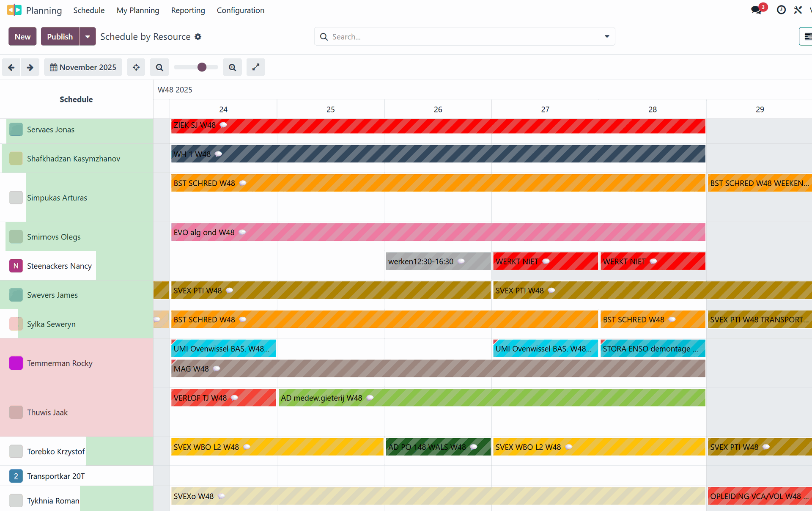This screenshot has height=511, width=812.
Task: Click the fullscreen expand arrows icon
Action: coord(255,67)
